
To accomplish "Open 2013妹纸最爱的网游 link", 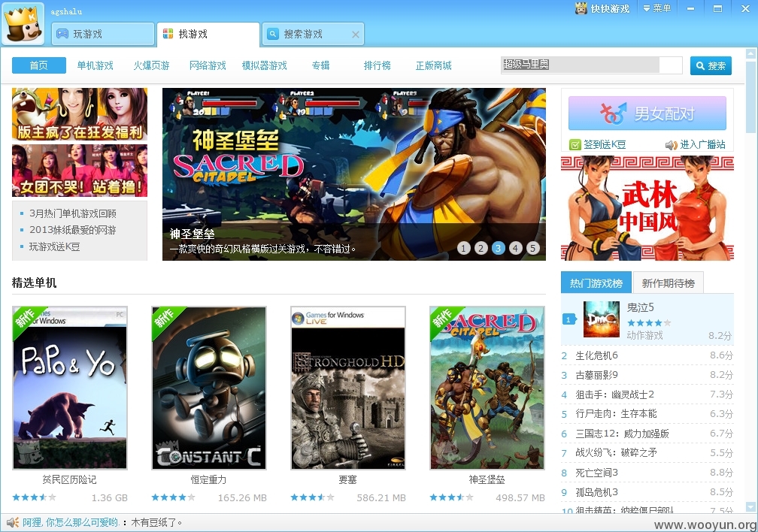I will click(x=72, y=229).
